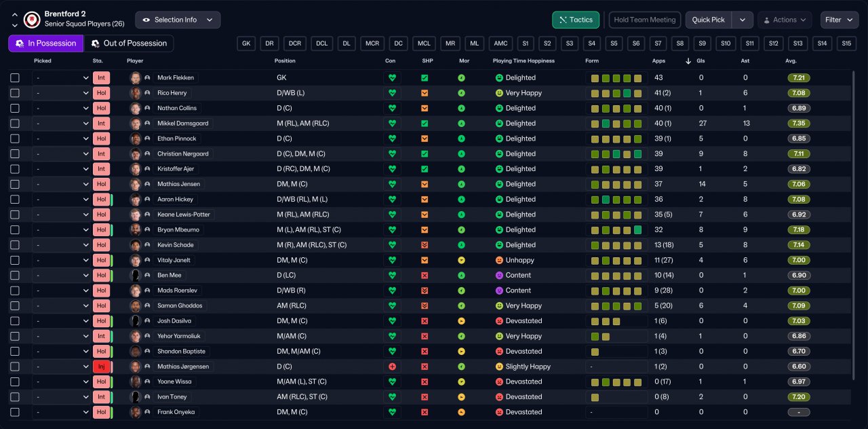
Task: Click Ben Mee's red sharpness cross icon
Action: click(425, 276)
